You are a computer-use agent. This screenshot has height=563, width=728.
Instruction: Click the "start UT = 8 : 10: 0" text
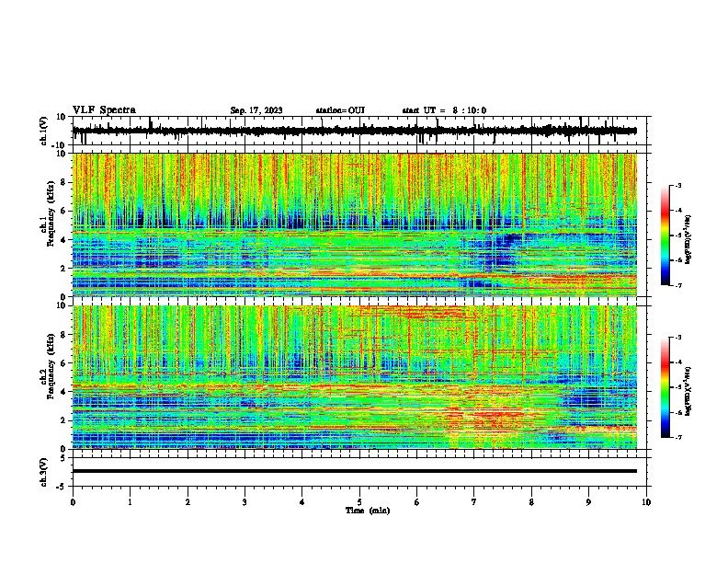pos(444,110)
